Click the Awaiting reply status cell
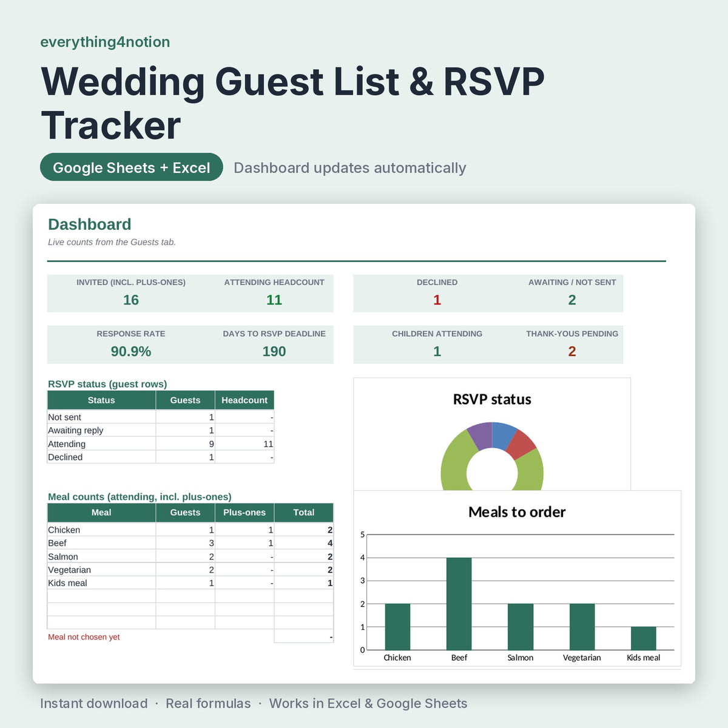 click(x=101, y=430)
